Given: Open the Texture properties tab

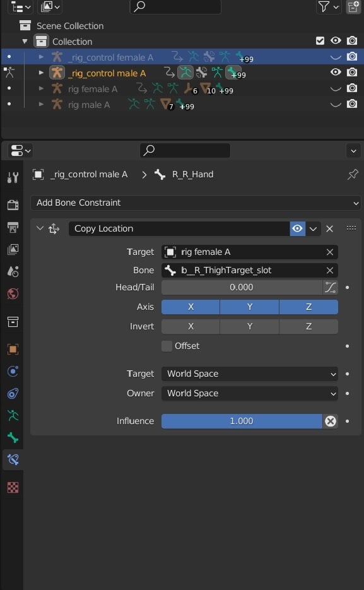Looking at the screenshot, I should 13,487.
